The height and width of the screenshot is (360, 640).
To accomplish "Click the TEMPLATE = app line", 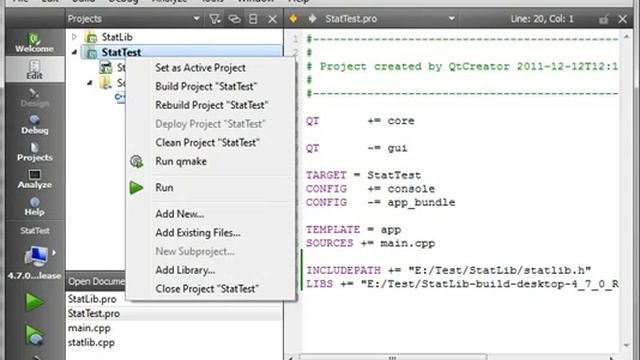I will point(353,230).
